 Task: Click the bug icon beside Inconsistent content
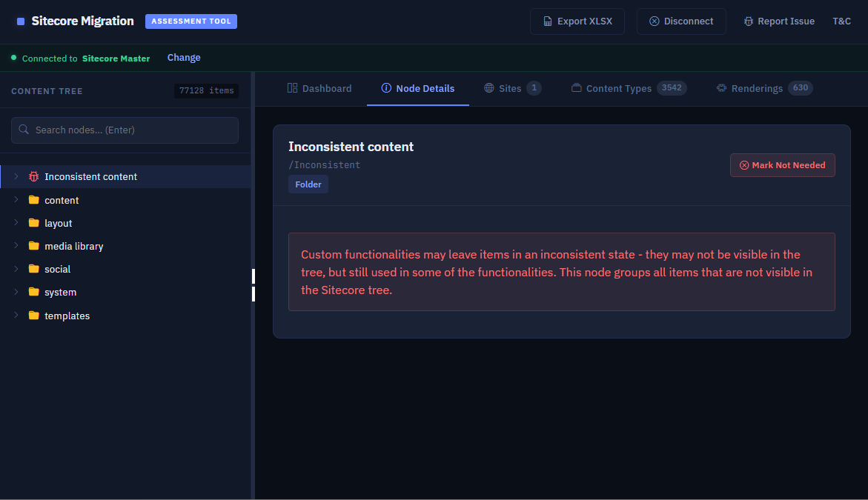(33, 176)
